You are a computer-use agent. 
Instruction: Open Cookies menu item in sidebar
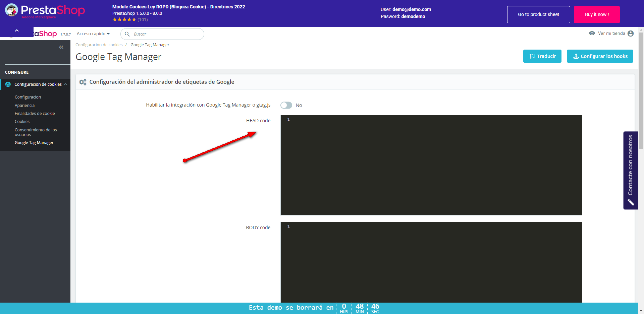coord(22,122)
